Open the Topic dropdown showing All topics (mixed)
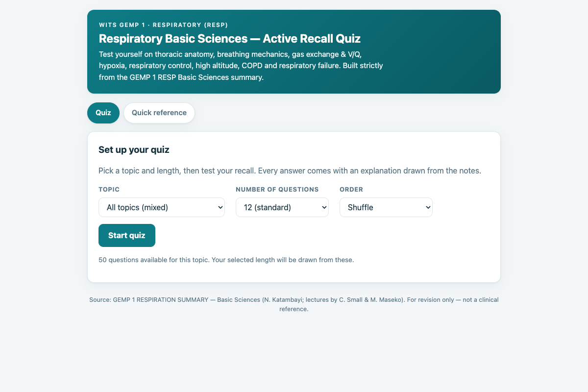This screenshot has width=588, height=392. 162,207
